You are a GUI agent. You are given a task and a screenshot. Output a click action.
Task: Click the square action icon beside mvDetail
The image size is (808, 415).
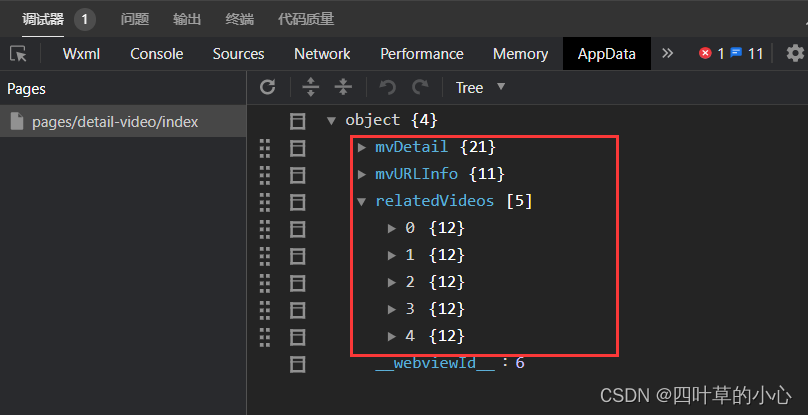pos(297,148)
